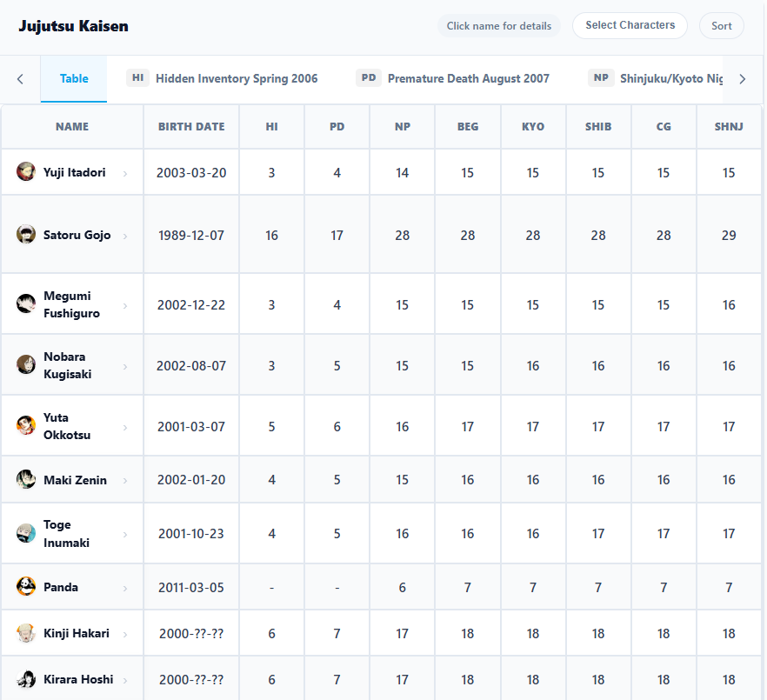Click the Jujutsu Kaisen title
This screenshot has height=700, width=767.
click(73, 26)
